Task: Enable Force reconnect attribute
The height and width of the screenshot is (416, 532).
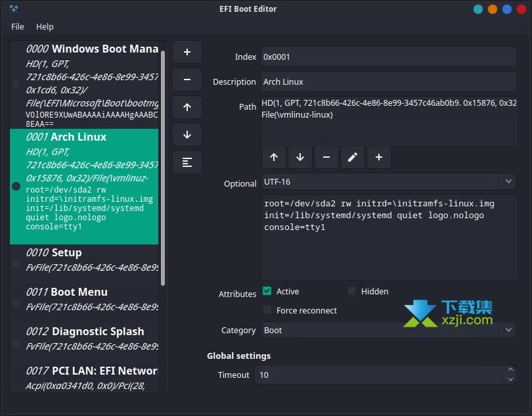Action: point(267,310)
